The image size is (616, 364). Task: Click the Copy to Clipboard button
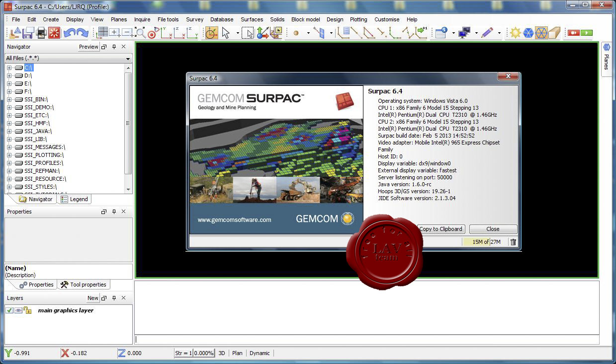coord(440,229)
